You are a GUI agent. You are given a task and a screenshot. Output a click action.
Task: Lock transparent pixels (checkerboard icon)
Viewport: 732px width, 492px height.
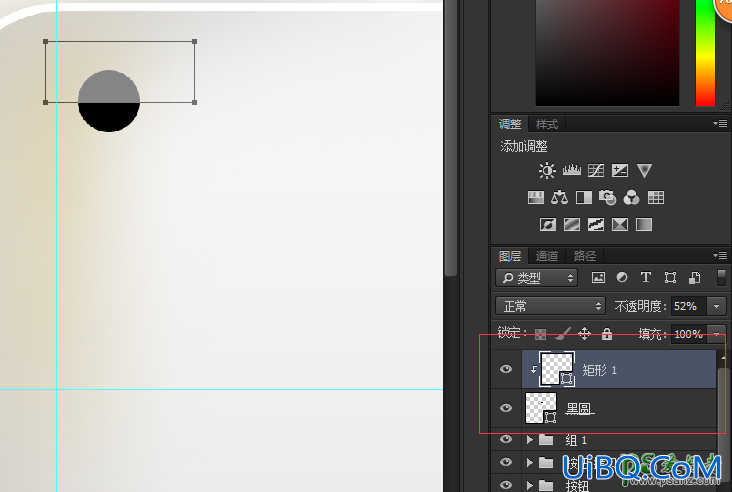tap(540, 334)
